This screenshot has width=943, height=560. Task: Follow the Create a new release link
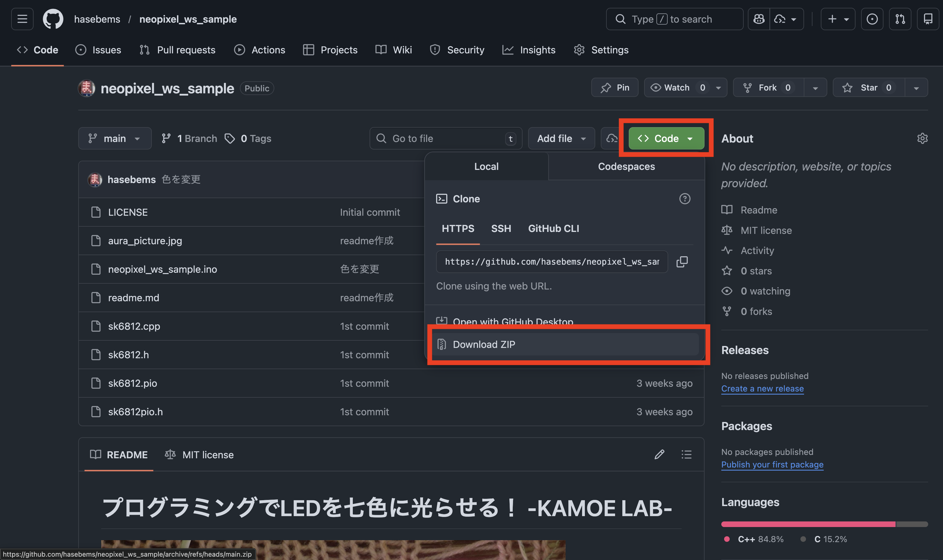point(762,388)
